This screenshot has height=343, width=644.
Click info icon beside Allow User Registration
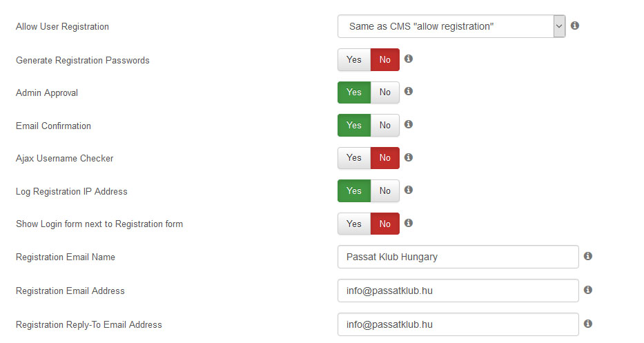click(x=575, y=26)
